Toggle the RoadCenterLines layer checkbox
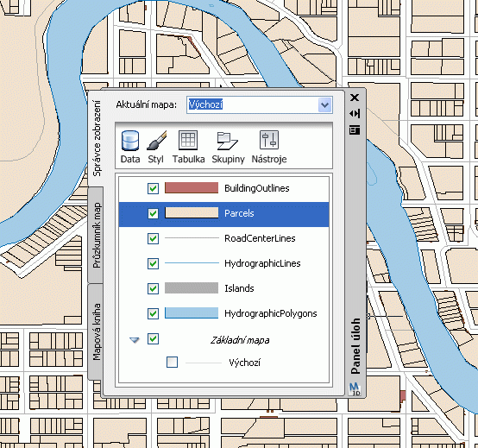The width and height of the screenshot is (478, 448). pyautogui.click(x=153, y=238)
